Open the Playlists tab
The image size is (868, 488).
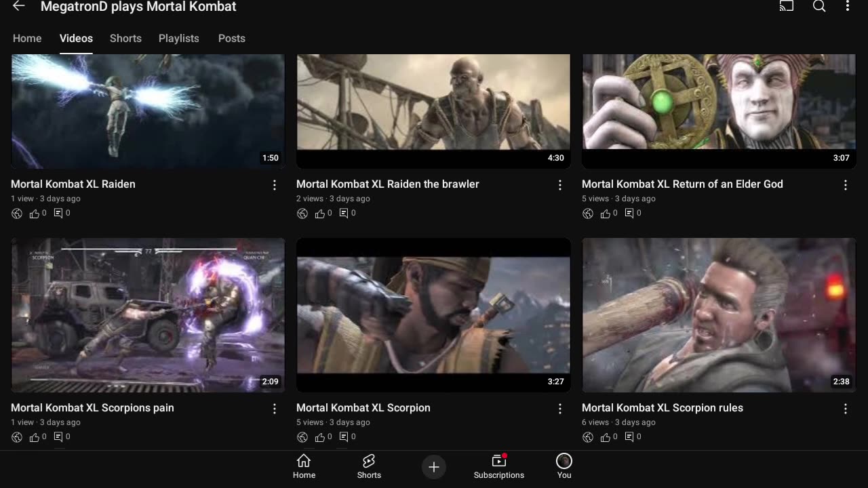pyautogui.click(x=179, y=39)
